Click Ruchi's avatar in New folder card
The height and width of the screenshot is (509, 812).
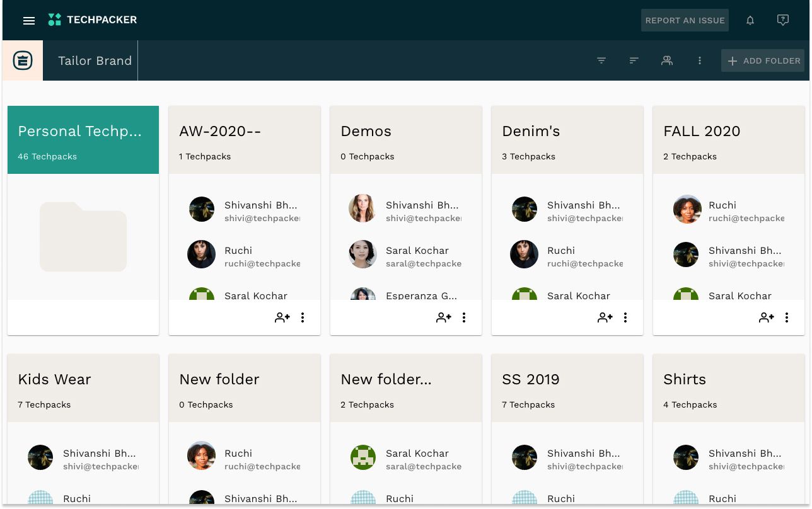pos(203,457)
